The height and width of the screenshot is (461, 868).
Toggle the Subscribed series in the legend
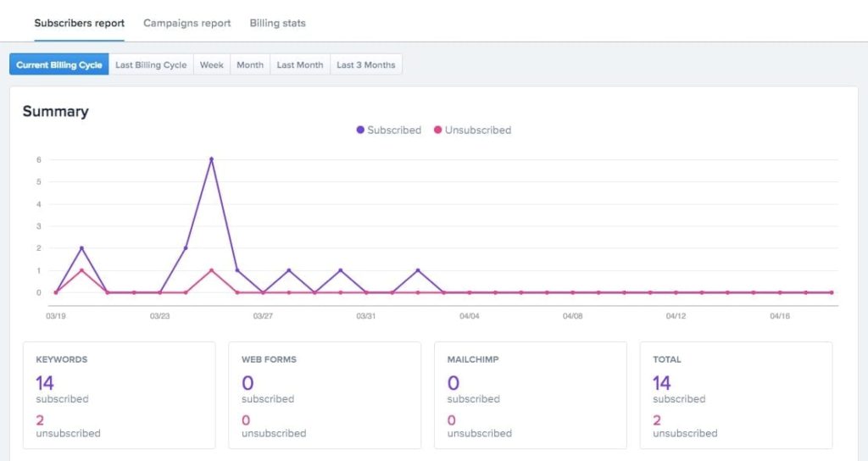tap(389, 131)
